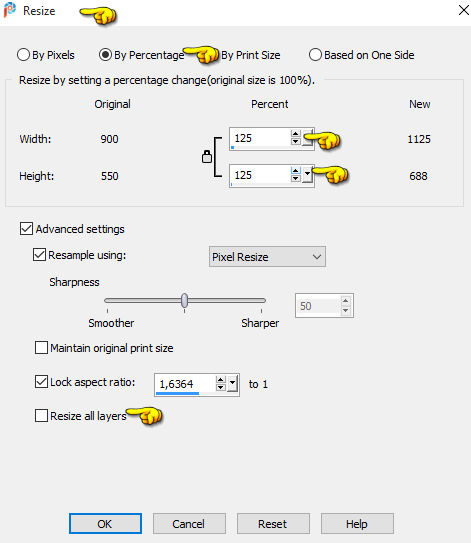The height and width of the screenshot is (543, 471).
Task: Enable Maintain original print size
Action: point(41,347)
